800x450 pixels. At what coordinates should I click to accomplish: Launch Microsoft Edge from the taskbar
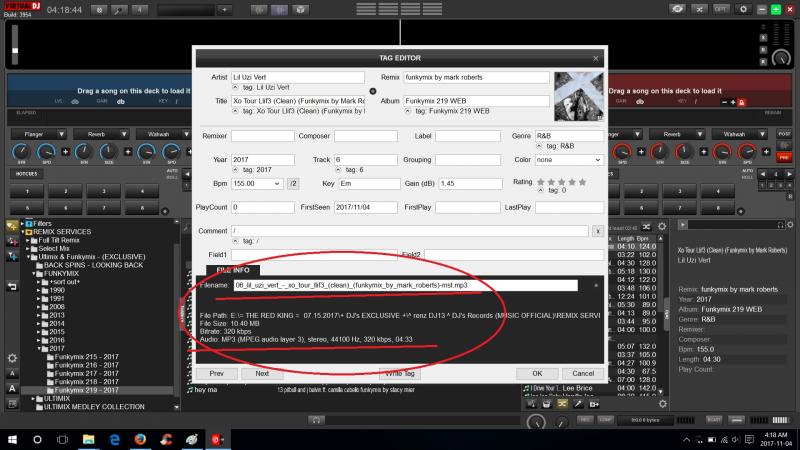[114, 439]
